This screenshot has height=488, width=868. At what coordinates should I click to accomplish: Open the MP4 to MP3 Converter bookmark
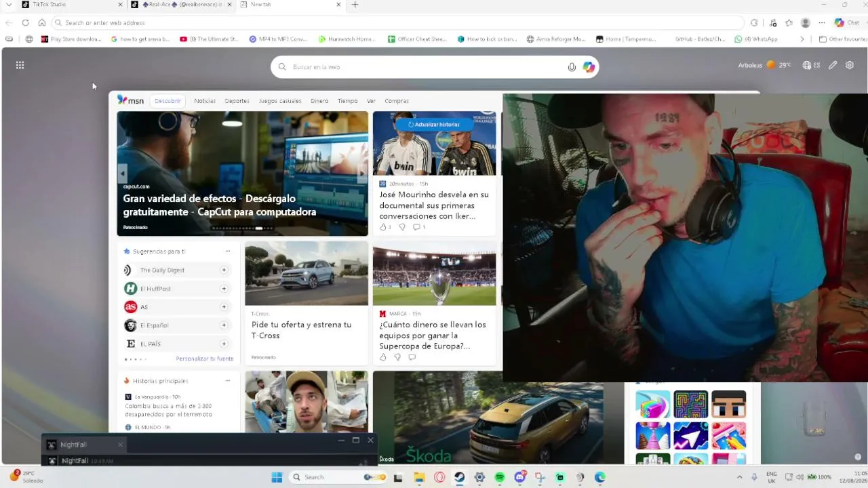point(279,39)
